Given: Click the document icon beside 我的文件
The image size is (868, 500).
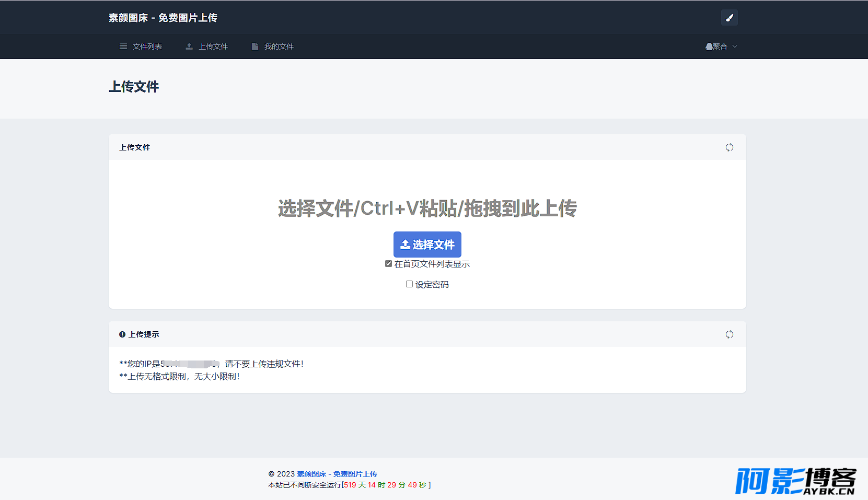Looking at the screenshot, I should click(x=255, y=46).
